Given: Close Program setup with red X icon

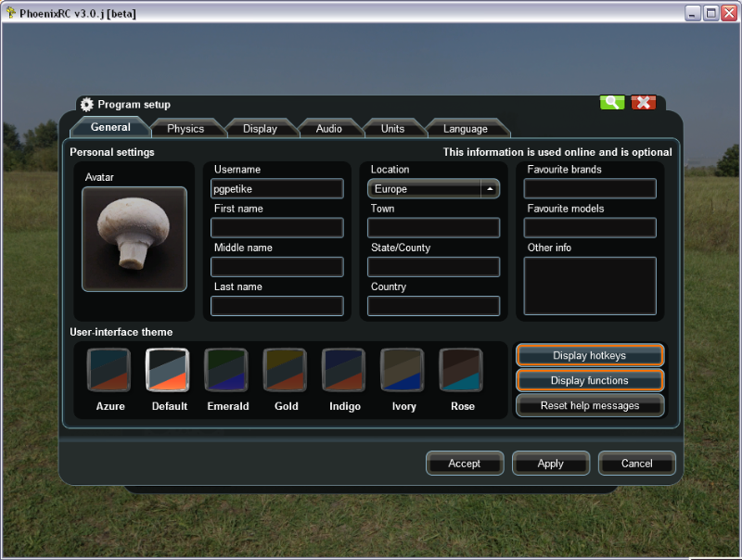Looking at the screenshot, I should point(644,103).
